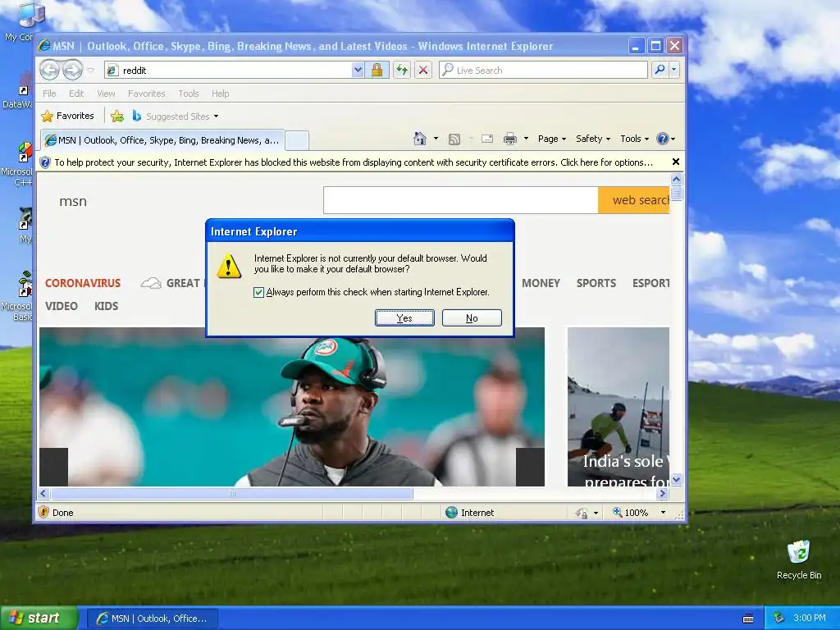
Task: Open the Tools command bar dropdown
Action: [634, 139]
